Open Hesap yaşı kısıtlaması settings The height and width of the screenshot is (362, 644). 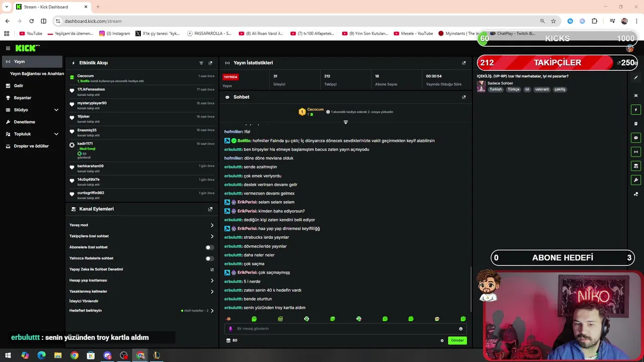pyautogui.click(x=141, y=281)
